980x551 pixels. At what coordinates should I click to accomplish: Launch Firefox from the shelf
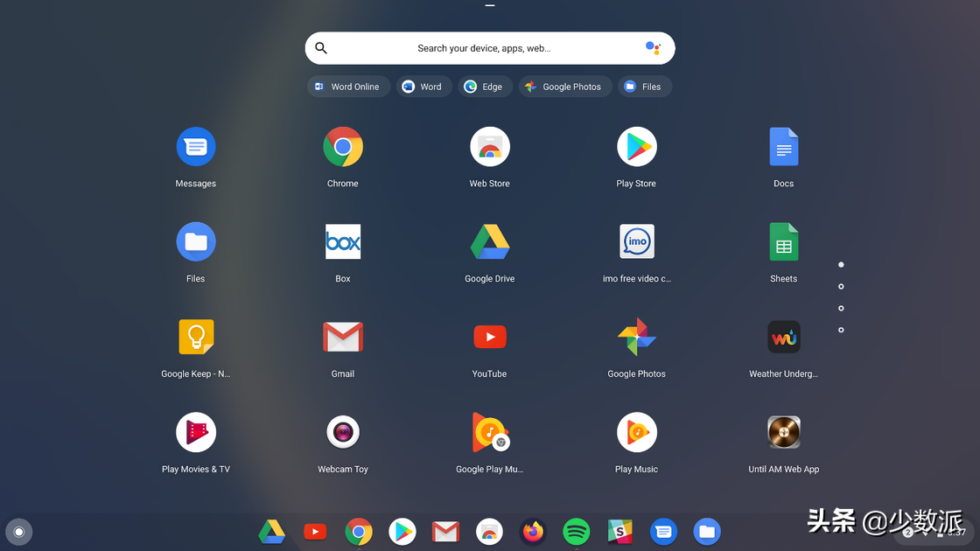(533, 531)
